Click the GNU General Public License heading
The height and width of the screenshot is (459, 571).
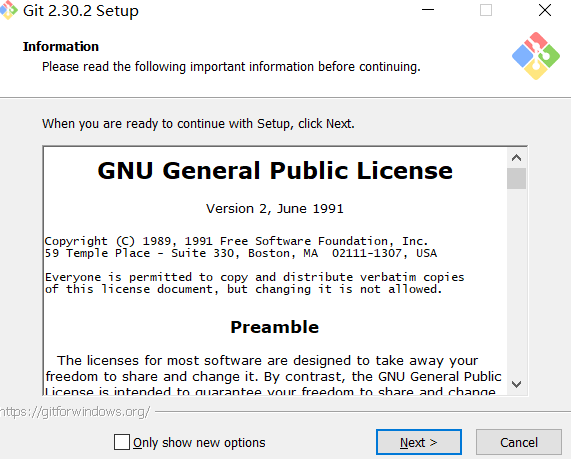[275, 170]
